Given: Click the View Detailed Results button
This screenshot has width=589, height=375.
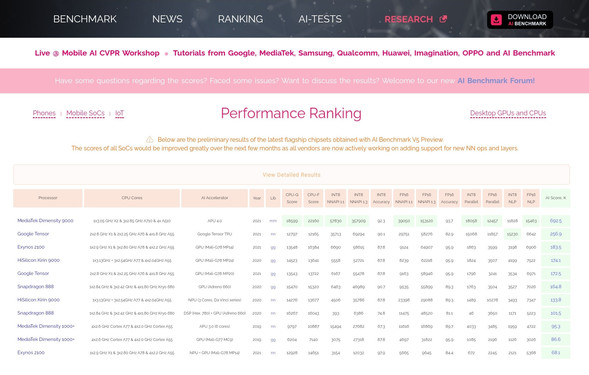Looking at the screenshot, I should (291, 175).
